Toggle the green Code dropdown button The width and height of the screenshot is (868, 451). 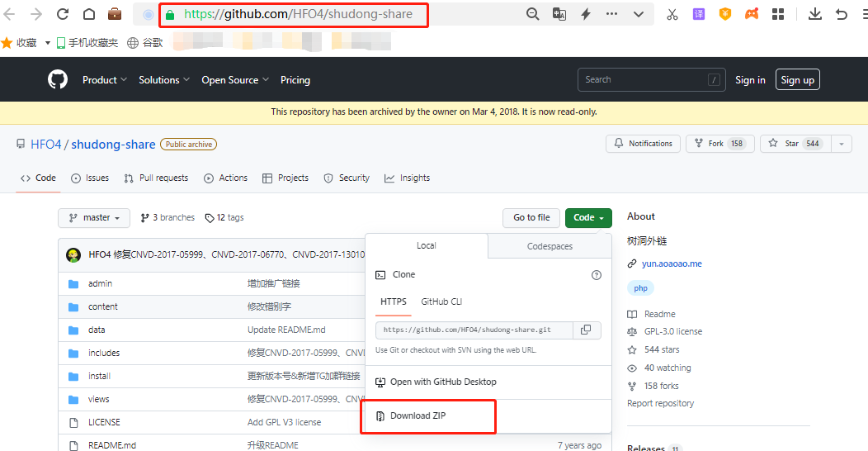point(588,218)
